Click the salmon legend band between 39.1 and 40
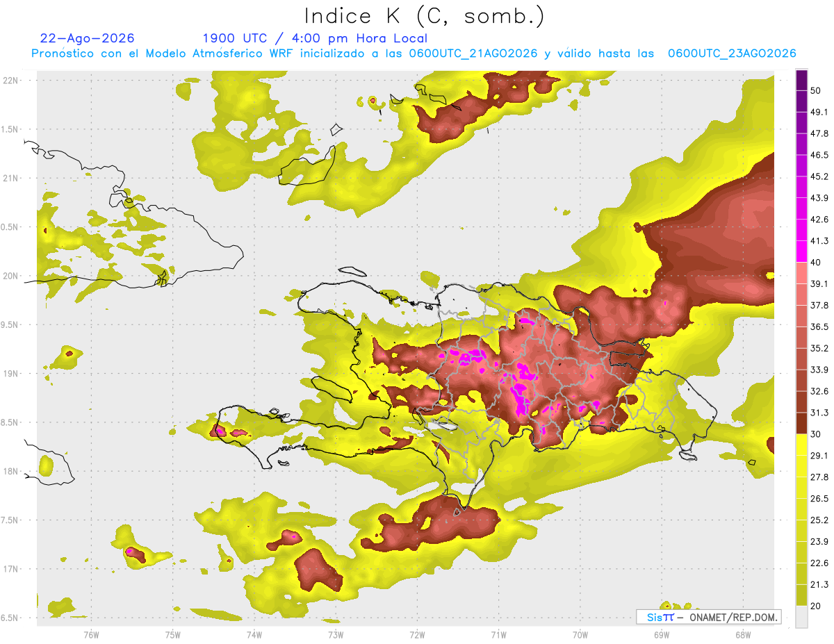The height and width of the screenshot is (644, 834). click(x=801, y=273)
